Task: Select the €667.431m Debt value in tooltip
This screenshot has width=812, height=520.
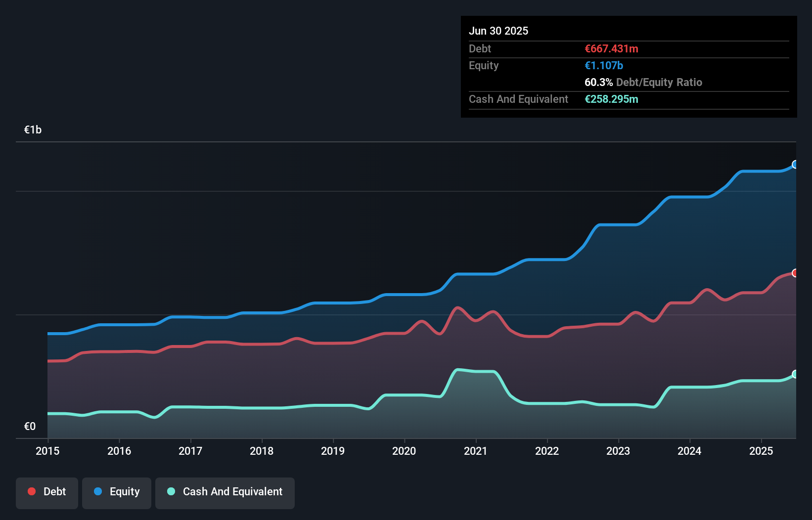Action: pos(611,49)
